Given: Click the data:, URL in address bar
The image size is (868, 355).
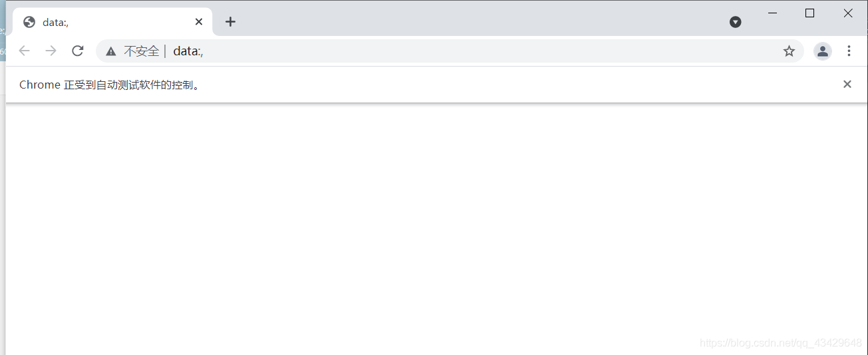Looking at the screenshot, I should pos(188,51).
